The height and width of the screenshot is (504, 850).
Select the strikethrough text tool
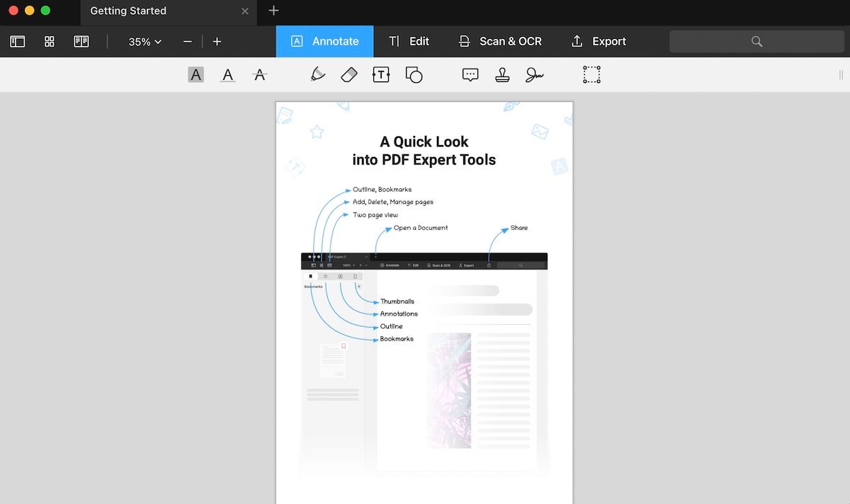(x=260, y=74)
